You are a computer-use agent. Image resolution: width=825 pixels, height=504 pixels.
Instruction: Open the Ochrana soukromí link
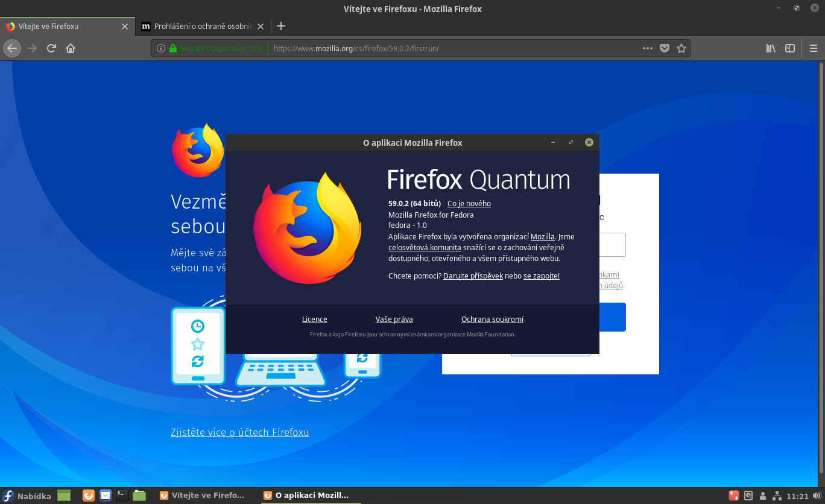coord(492,319)
